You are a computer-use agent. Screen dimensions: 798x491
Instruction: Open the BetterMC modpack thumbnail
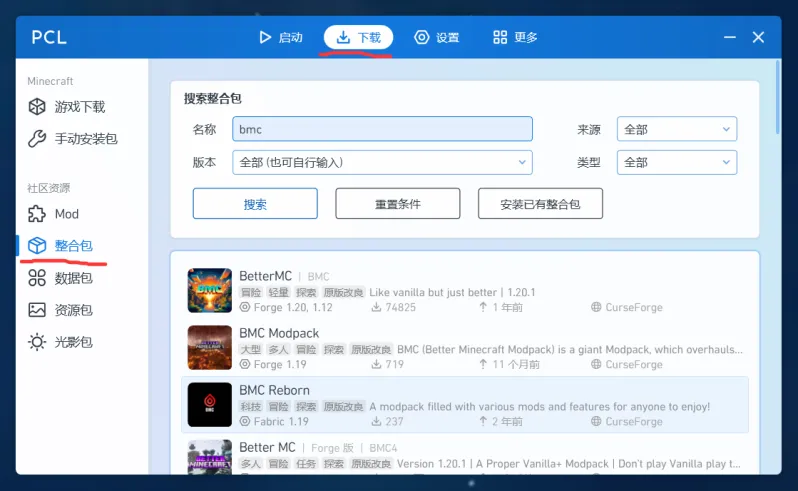pyautogui.click(x=210, y=291)
